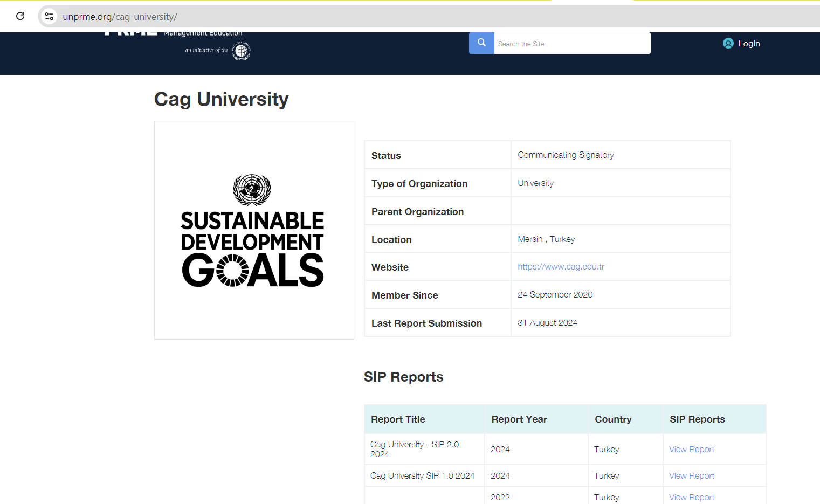Select the University organization type value
Image resolution: width=820 pixels, height=504 pixels.
[x=535, y=183]
